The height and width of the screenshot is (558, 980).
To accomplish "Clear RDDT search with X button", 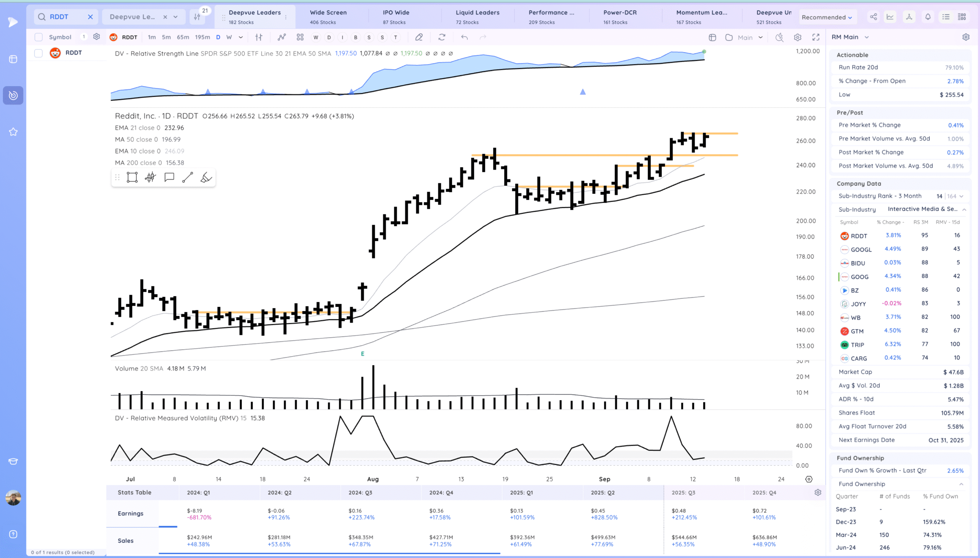I will (x=90, y=17).
